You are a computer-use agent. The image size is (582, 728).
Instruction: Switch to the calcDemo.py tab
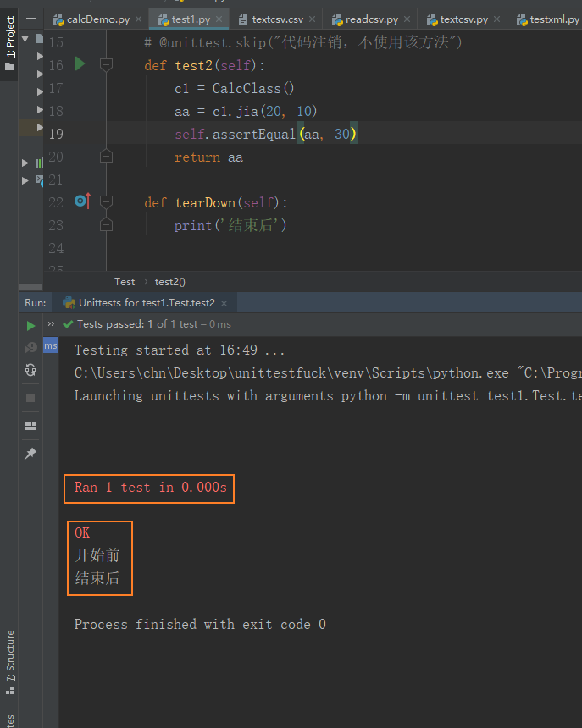97,19
